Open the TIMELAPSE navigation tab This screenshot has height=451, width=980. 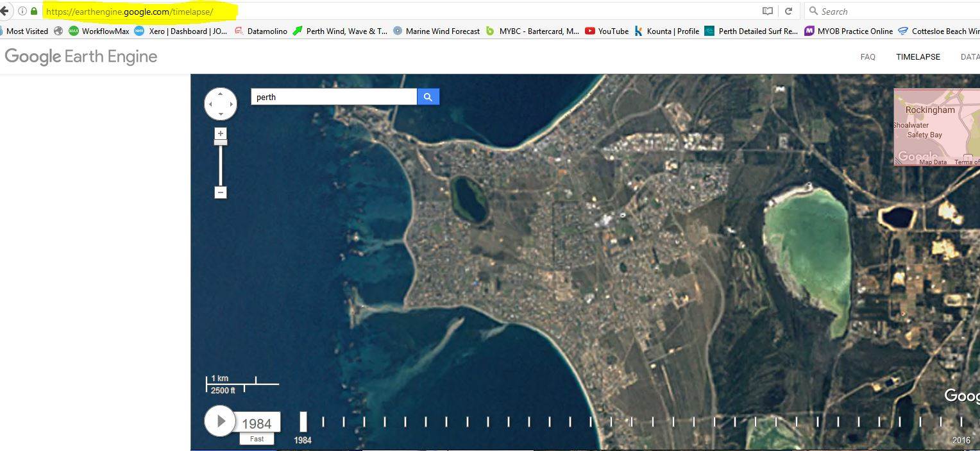pos(918,57)
